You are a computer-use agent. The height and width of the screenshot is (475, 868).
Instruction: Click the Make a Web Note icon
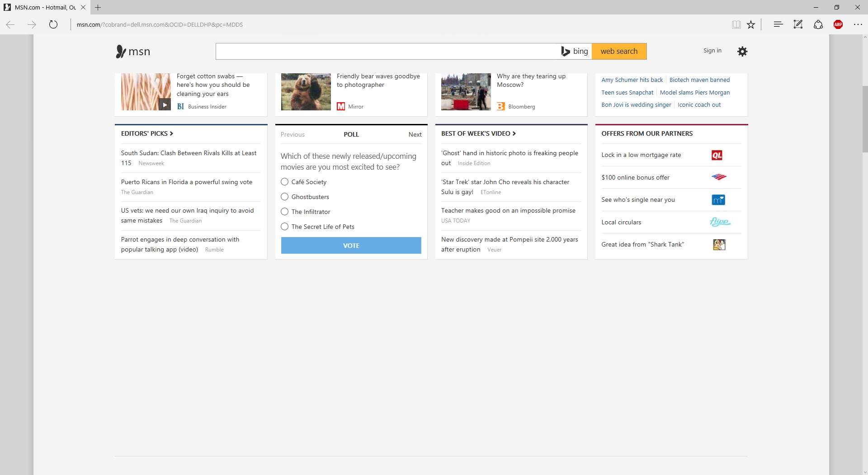coord(798,25)
